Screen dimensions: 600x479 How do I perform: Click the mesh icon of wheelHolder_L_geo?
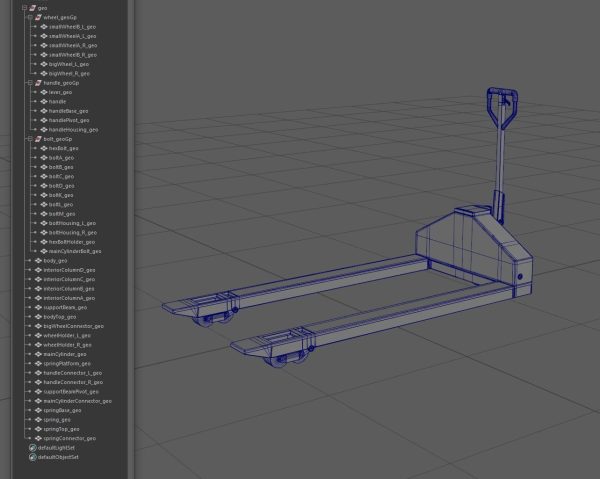click(38, 336)
